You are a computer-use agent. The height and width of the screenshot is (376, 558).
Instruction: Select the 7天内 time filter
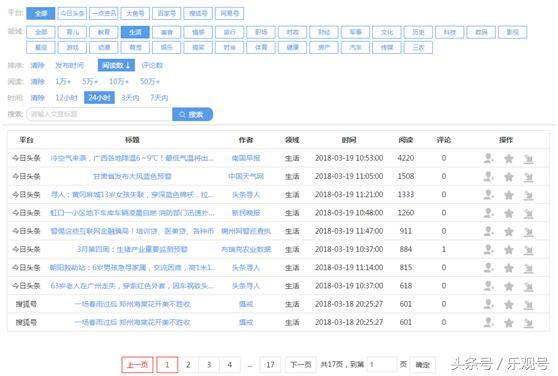159,97
